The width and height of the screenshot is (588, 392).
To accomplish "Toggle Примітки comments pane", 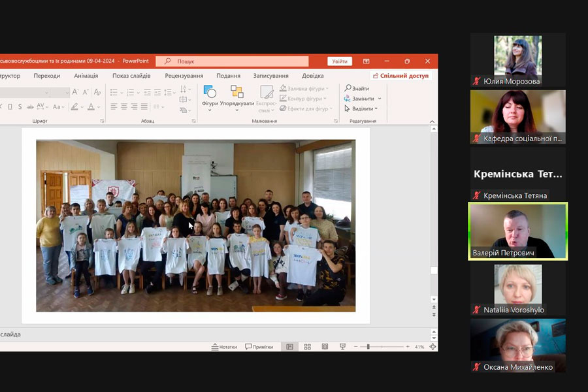I will point(258,346).
